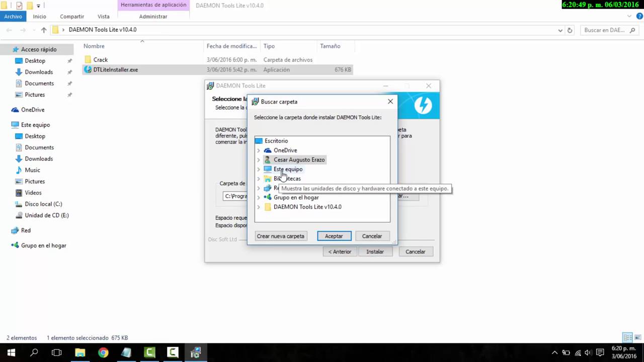Select DAEMON Tools Lite v10.4.0 folder in tree

(x=307, y=207)
